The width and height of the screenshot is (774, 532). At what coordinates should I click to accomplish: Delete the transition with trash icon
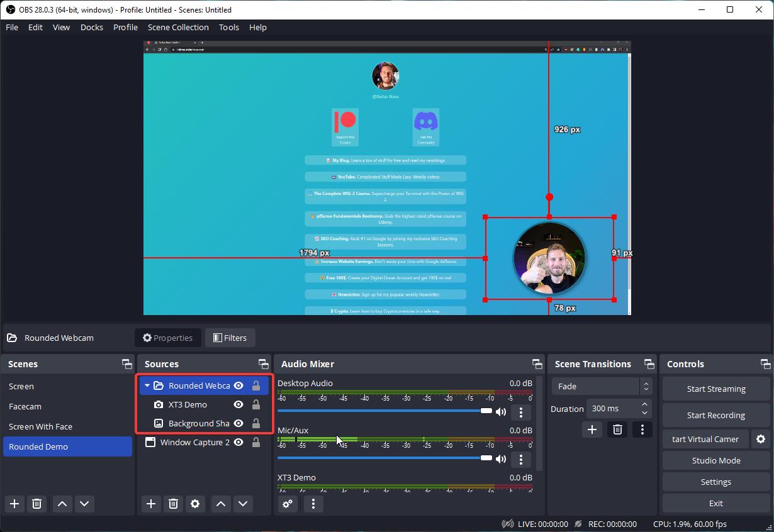tap(617, 429)
